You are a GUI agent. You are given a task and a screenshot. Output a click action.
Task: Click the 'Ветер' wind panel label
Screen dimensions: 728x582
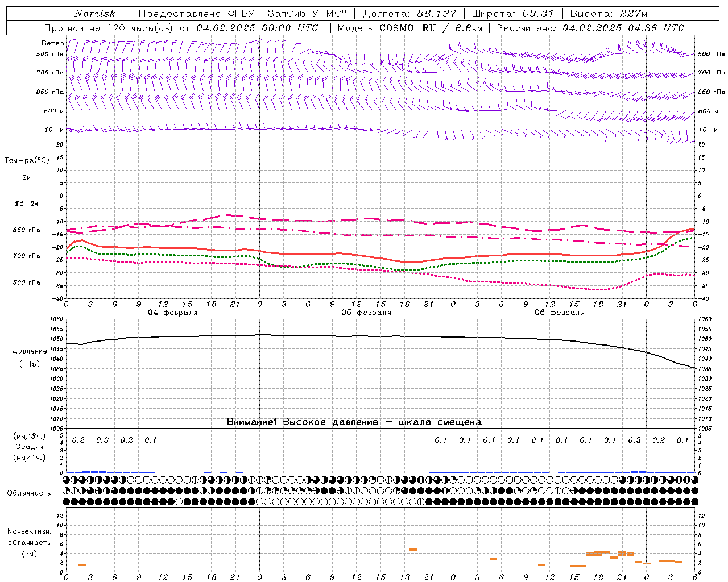(x=52, y=43)
